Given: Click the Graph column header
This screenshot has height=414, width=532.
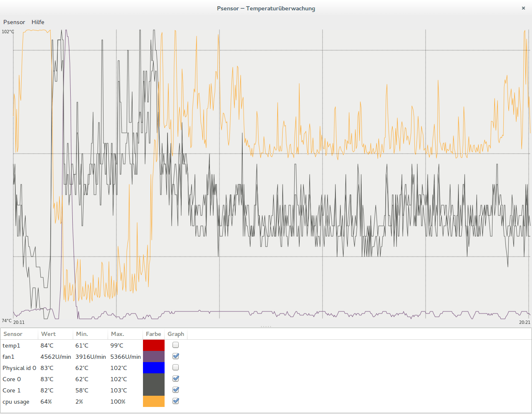Looking at the screenshot, I should [x=176, y=334].
